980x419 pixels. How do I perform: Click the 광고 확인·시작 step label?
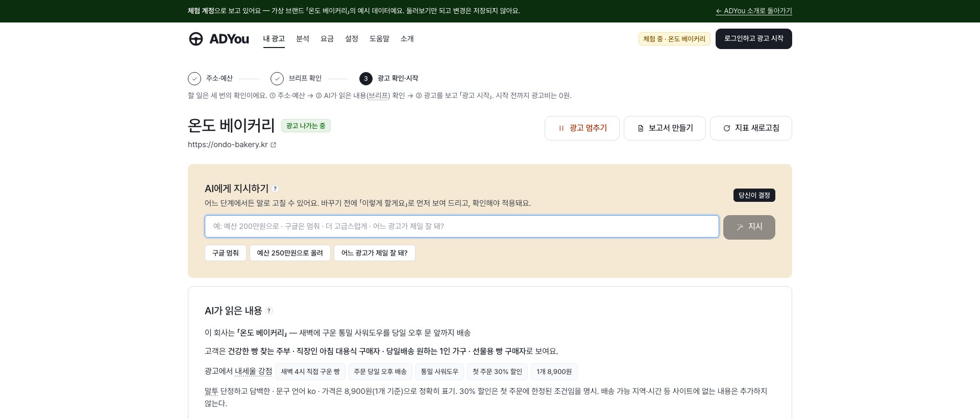398,78
